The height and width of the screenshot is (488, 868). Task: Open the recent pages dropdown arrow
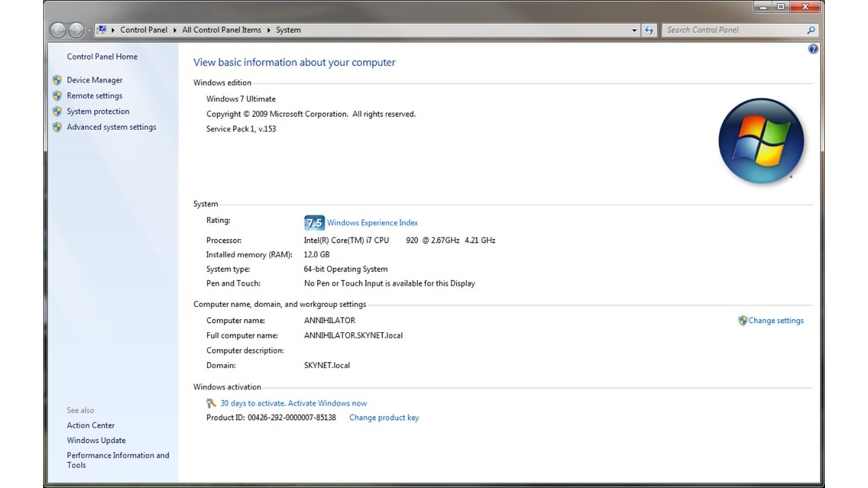[89, 30]
